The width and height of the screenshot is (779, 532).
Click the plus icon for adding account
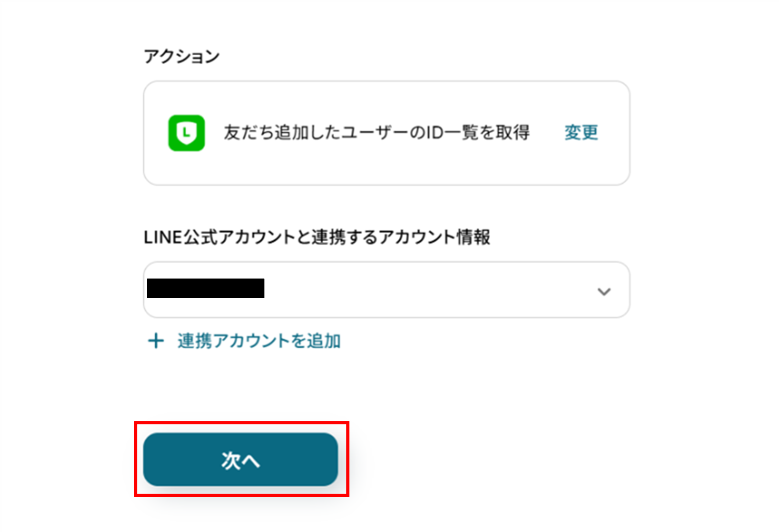[x=156, y=341]
